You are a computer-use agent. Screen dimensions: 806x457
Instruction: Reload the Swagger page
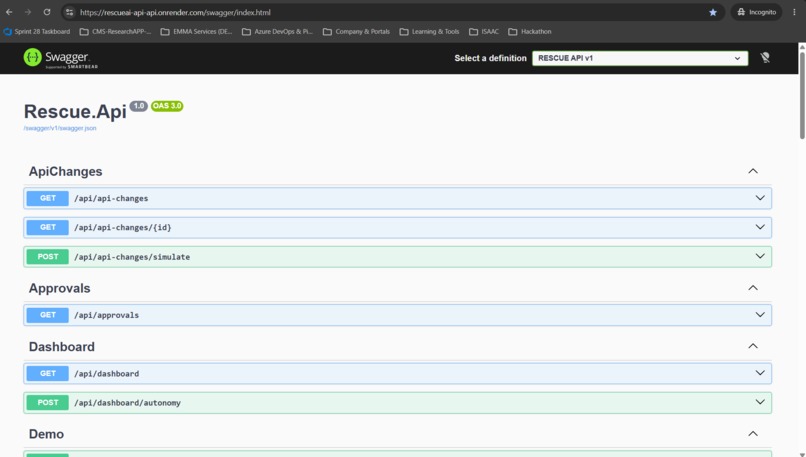coord(47,12)
